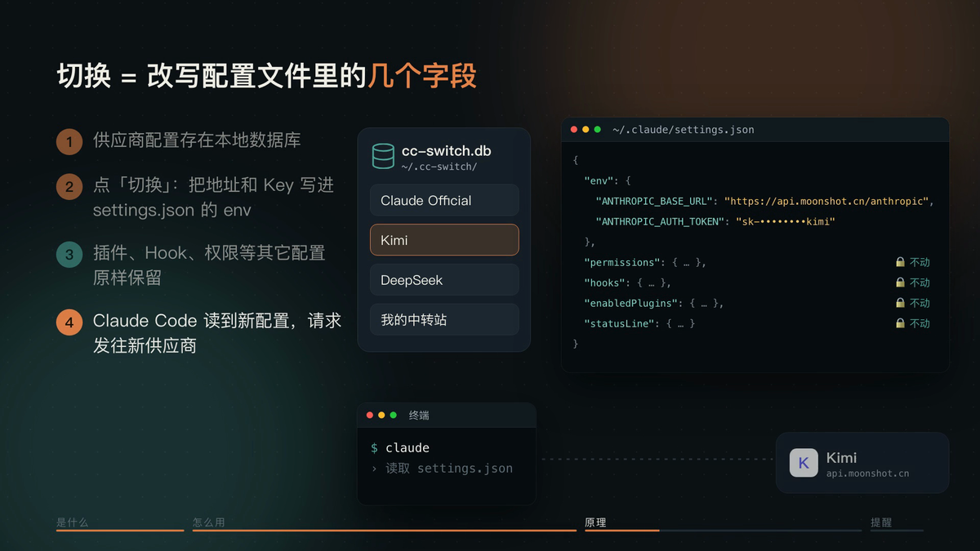The height and width of the screenshot is (551, 980).
Task: Close the 终端 window with its red dot
Action: click(370, 415)
